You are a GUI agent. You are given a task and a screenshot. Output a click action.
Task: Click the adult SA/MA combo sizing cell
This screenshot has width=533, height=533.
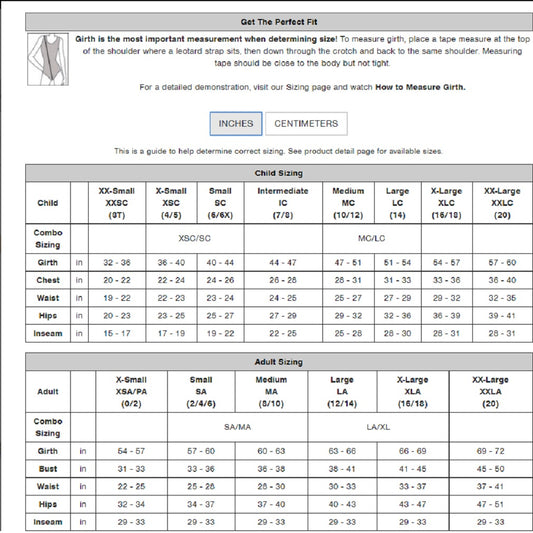tap(237, 427)
